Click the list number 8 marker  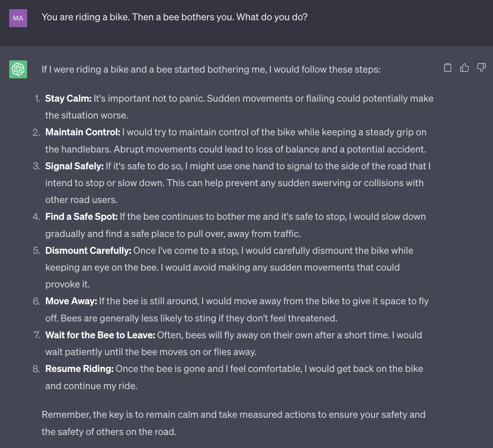click(36, 369)
